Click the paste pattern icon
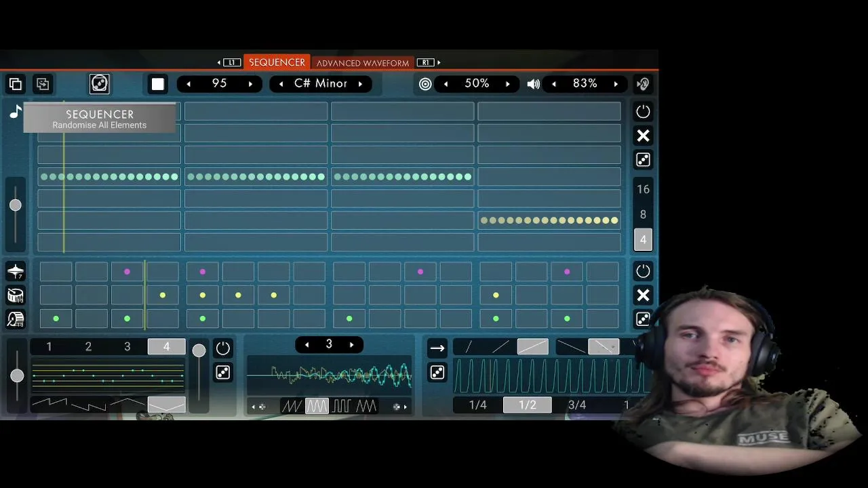The height and width of the screenshot is (488, 868). (43, 84)
